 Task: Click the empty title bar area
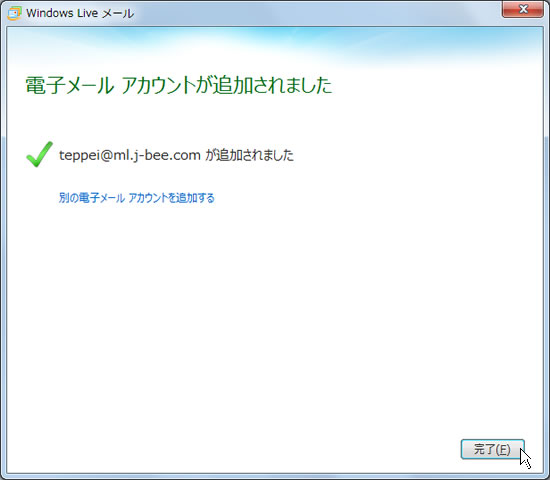coord(316,13)
